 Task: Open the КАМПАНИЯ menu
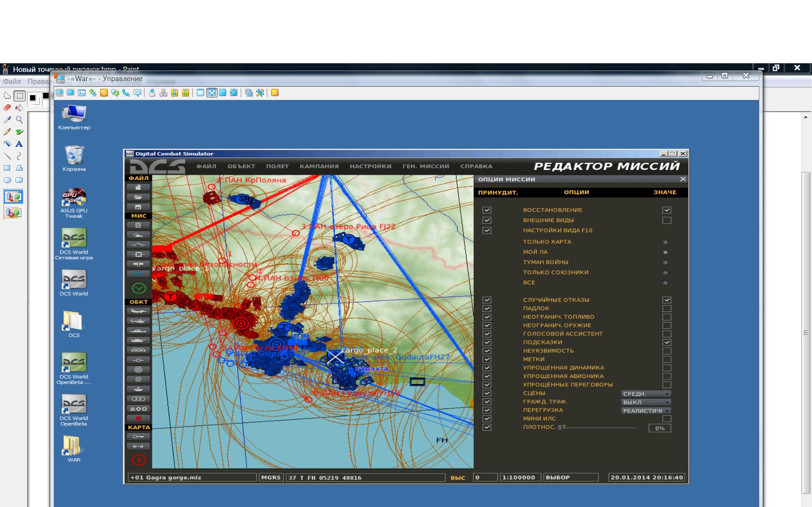pyautogui.click(x=319, y=166)
